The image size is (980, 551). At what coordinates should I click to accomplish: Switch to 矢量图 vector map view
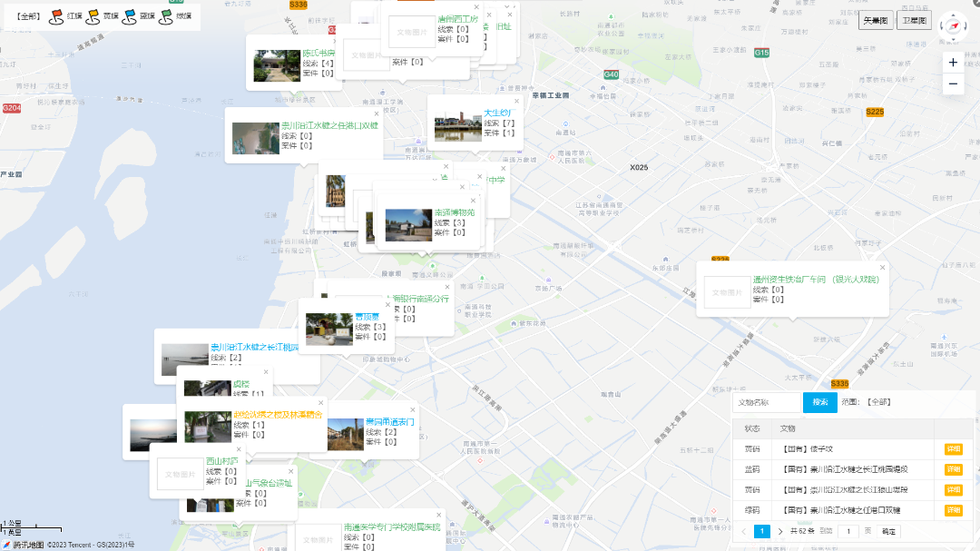[876, 21]
